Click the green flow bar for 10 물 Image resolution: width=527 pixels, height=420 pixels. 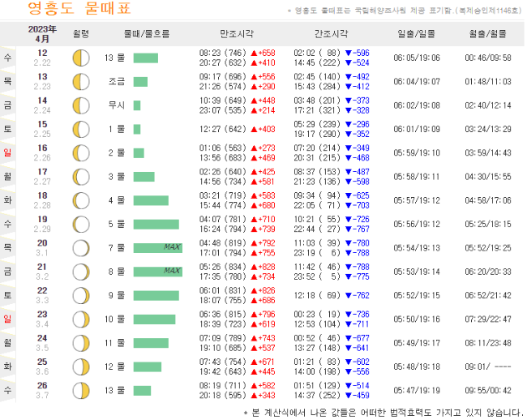[x=154, y=319]
